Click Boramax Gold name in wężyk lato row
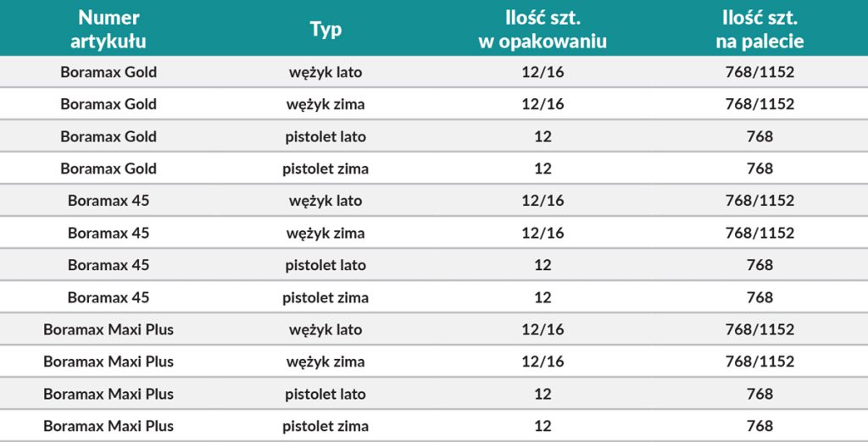 click(x=108, y=72)
